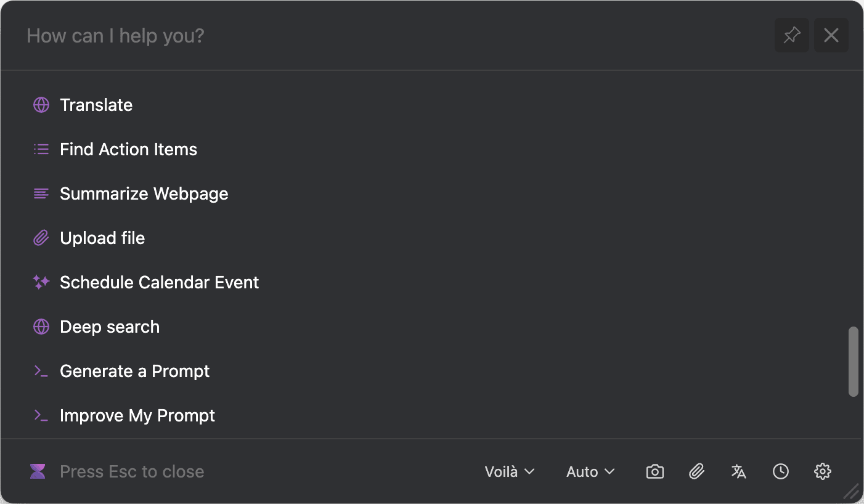
Task: Click the lines icon beside Summarize Webpage
Action: 41,193
